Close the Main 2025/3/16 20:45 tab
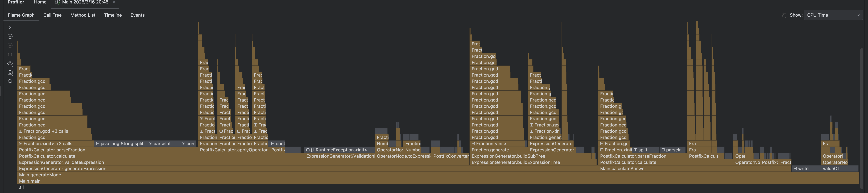868x193 pixels. pyautogui.click(x=114, y=2)
